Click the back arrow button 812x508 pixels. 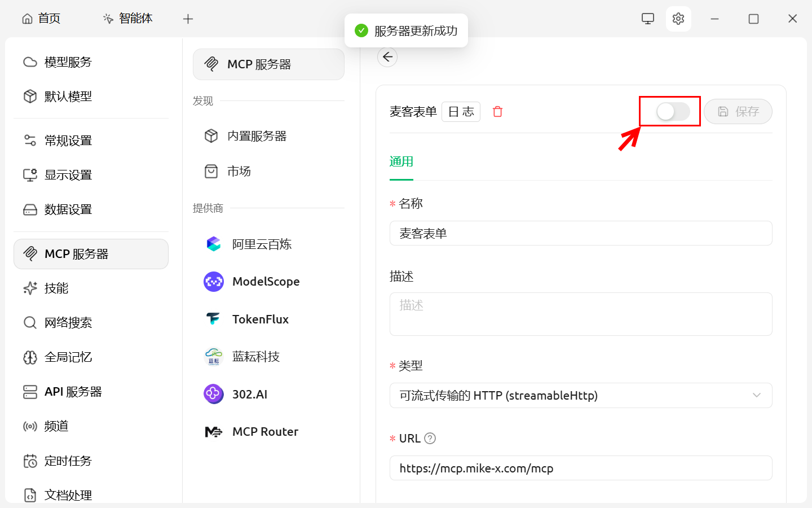[x=387, y=57]
